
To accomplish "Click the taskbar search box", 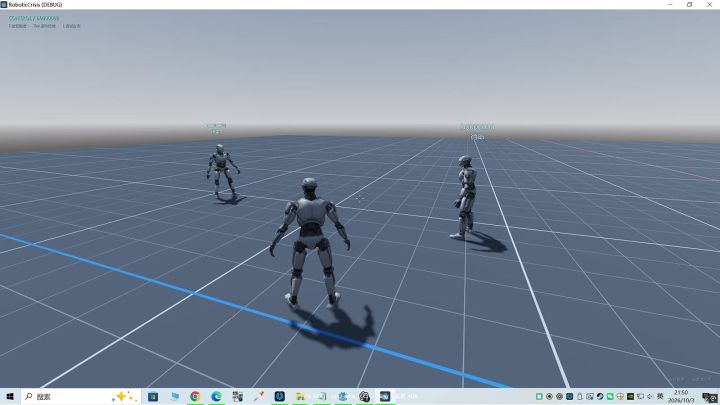I will tap(81, 396).
